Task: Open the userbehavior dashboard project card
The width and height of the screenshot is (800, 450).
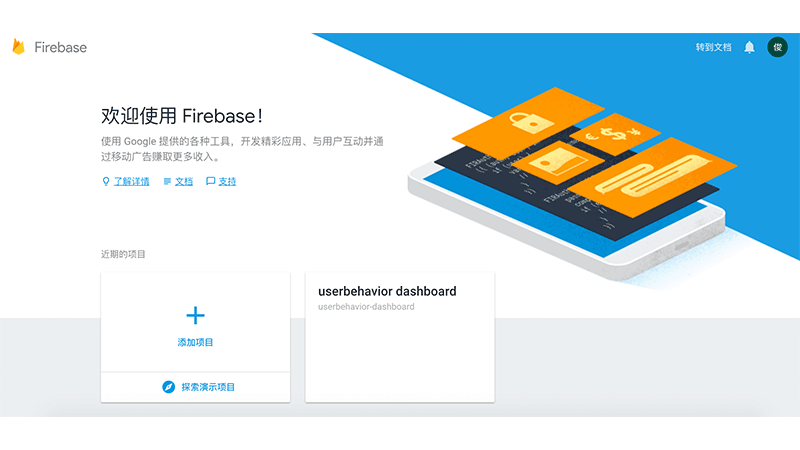Action: 399,337
